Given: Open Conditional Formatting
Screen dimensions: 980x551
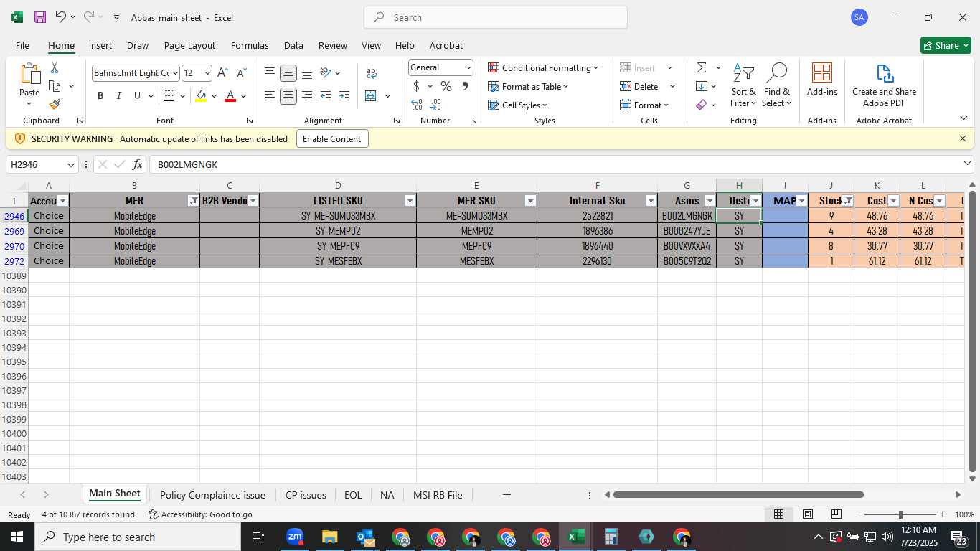Looking at the screenshot, I should (x=543, y=67).
